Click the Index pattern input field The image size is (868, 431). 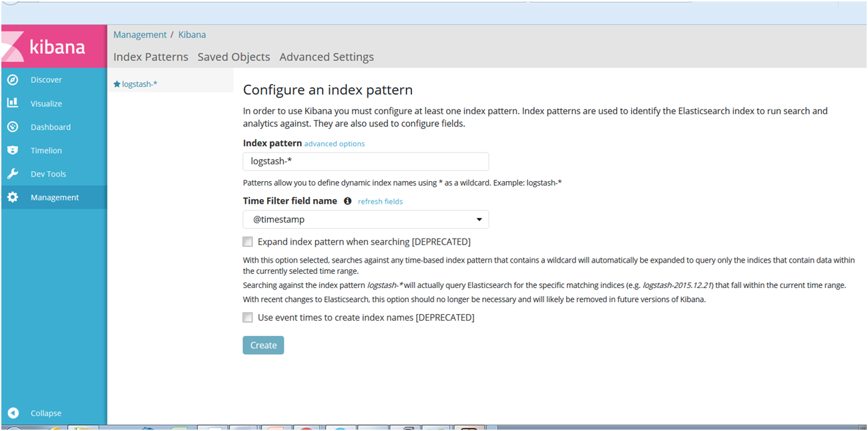coord(366,161)
